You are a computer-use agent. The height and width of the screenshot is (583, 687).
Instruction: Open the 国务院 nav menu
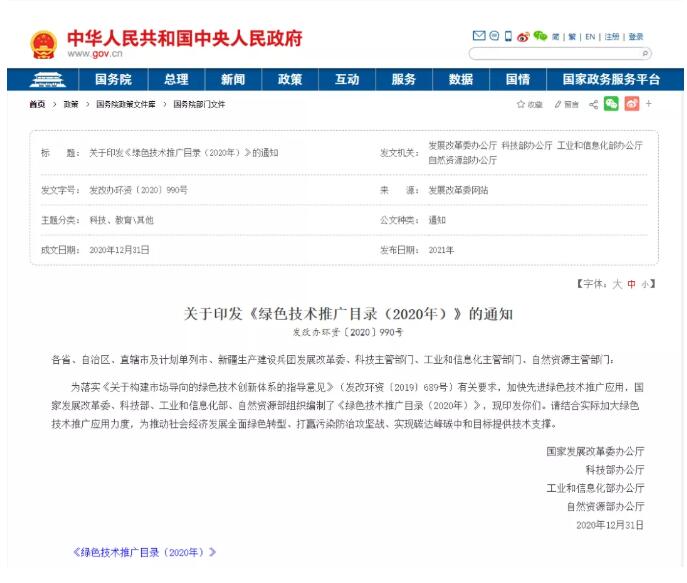[113, 79]
